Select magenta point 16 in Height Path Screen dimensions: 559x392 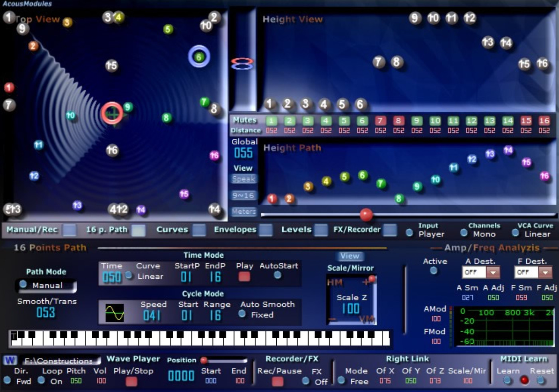(x=545, y=176)
